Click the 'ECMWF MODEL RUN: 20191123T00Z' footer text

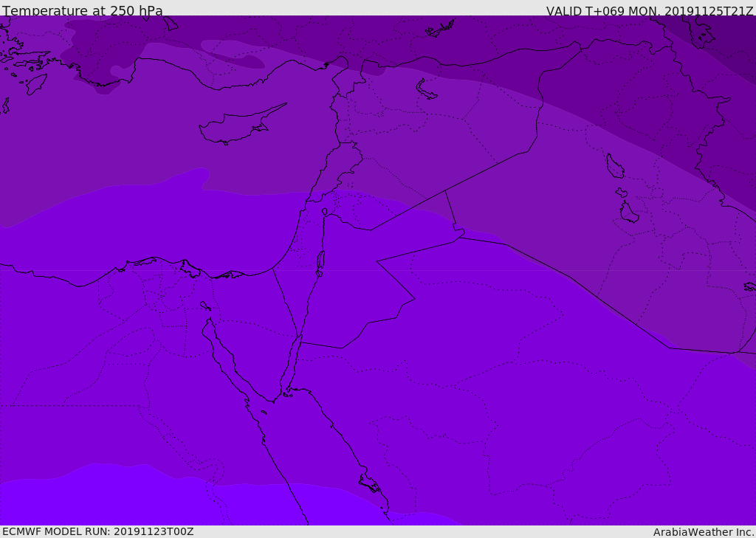(x=98, y=531)
